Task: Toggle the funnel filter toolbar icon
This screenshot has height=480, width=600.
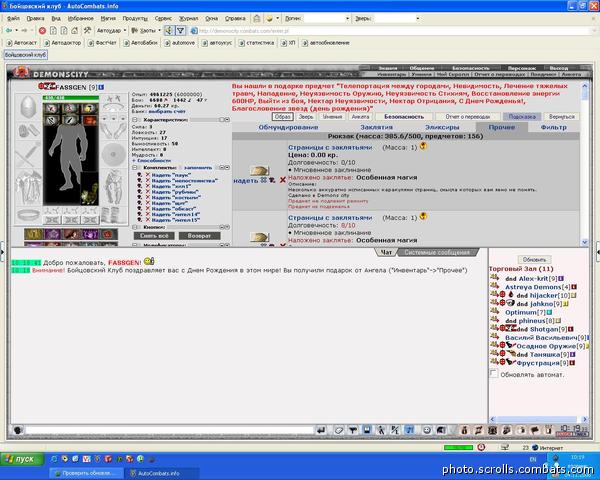Action: pyautogui.click(x=181, y=31)
